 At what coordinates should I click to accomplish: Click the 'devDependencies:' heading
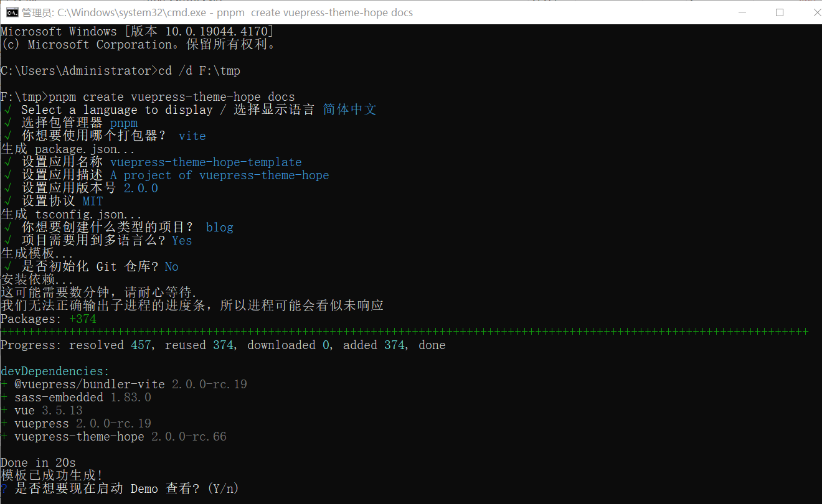click(x=55, y=371)
